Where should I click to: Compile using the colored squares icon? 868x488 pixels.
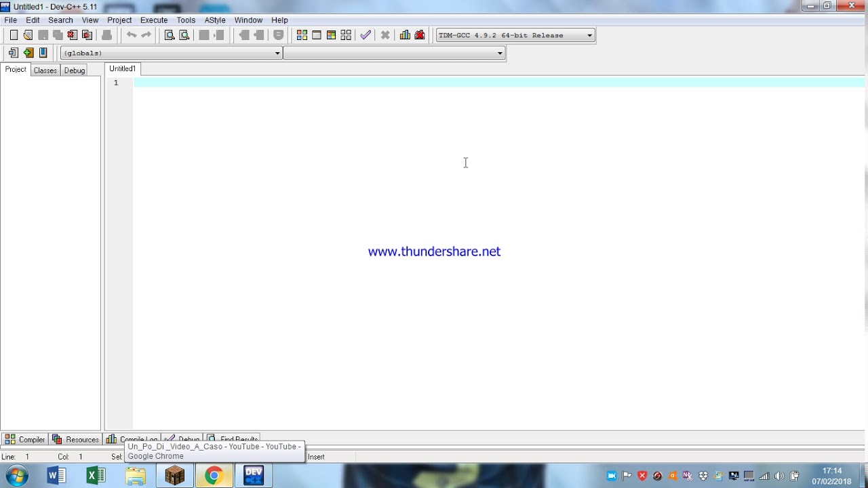coord(302,35)
